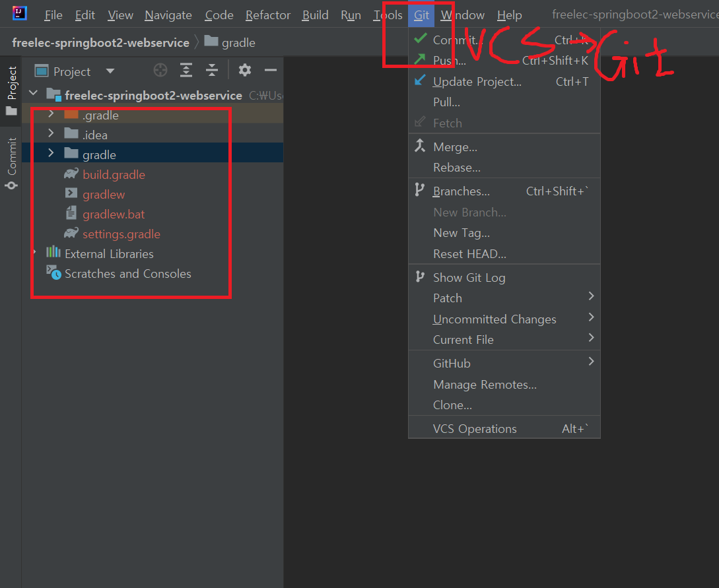The height and width of the screenshot is (588, 719).
Task: Open the Code menu
Action: (x=219, y=15)
